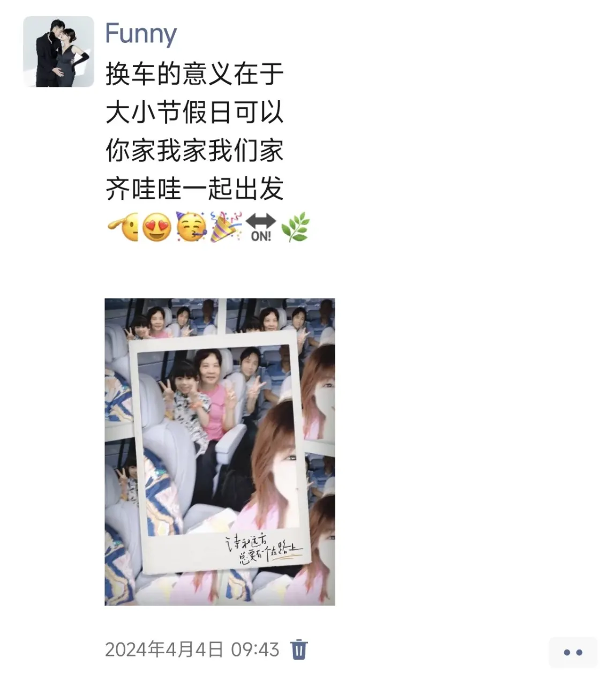Select text line 你家我家我们家

194,151
